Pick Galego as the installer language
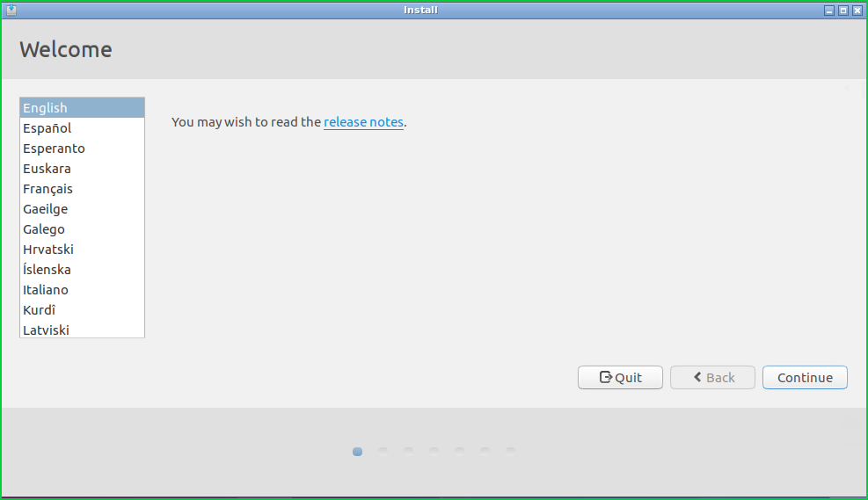Screen dimensions: 868x500 tap(82, 229)
